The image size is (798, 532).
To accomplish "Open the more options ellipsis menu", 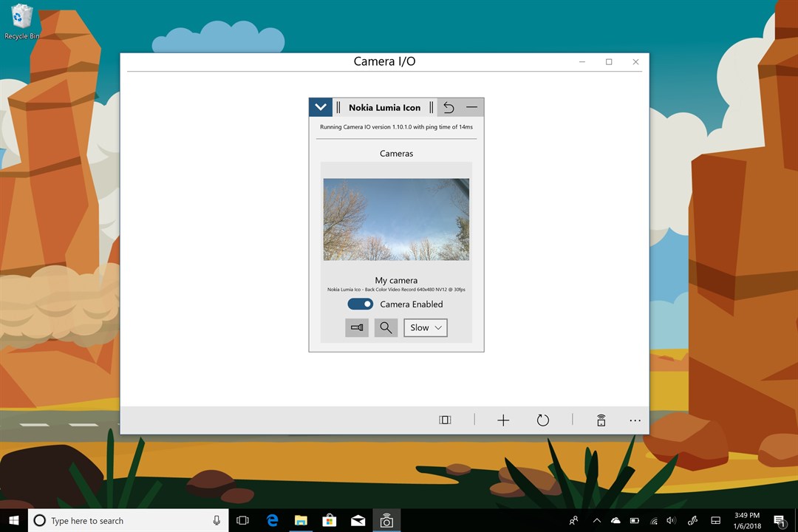I will (x=635, y=420).
